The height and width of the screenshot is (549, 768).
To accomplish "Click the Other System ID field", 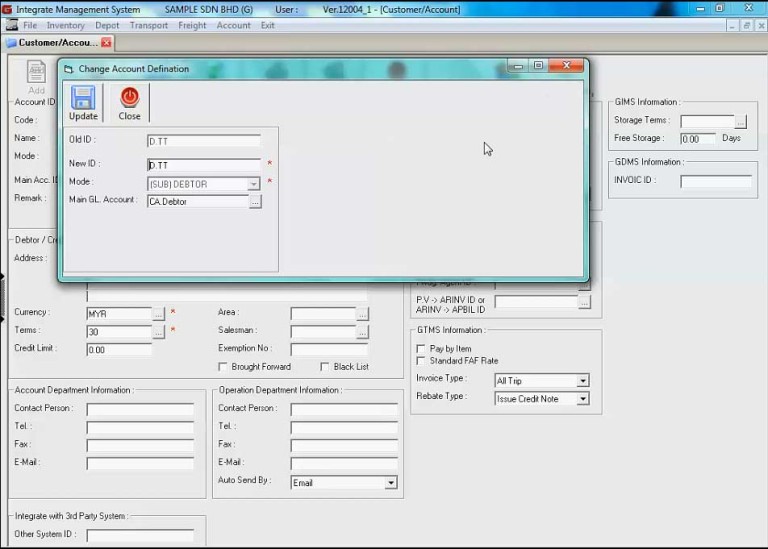I will (x=140, y=535).
